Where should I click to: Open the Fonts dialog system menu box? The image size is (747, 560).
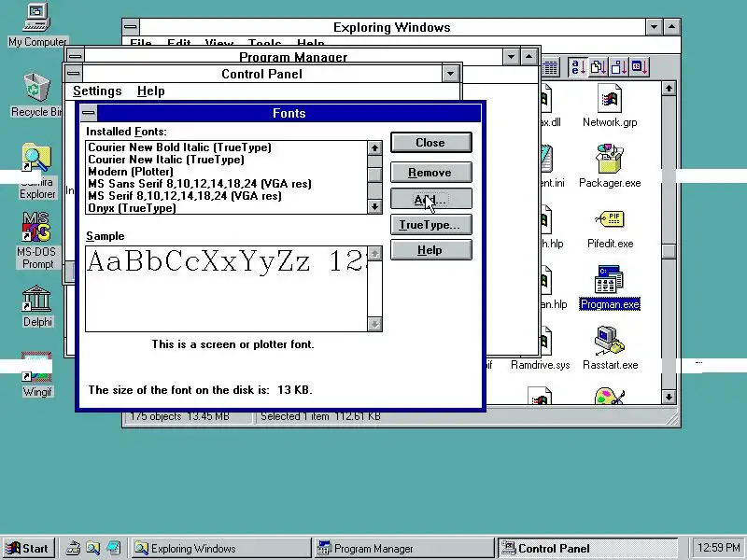(88, 113)
